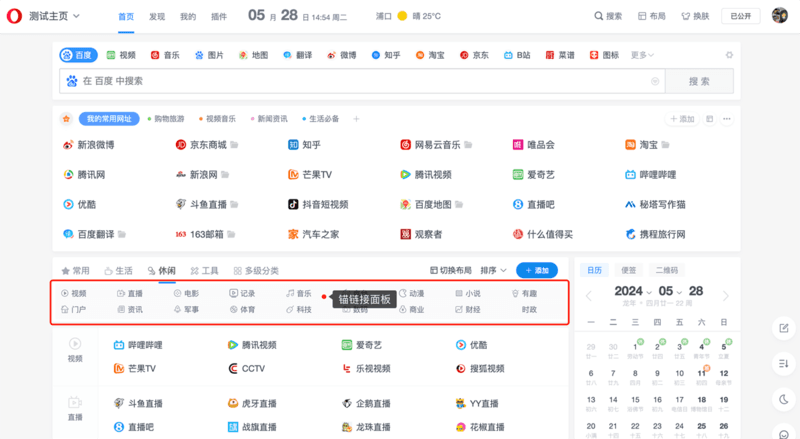Open the 2024 year dropdown
800x439 pixels.
click(x=633, y=291)
